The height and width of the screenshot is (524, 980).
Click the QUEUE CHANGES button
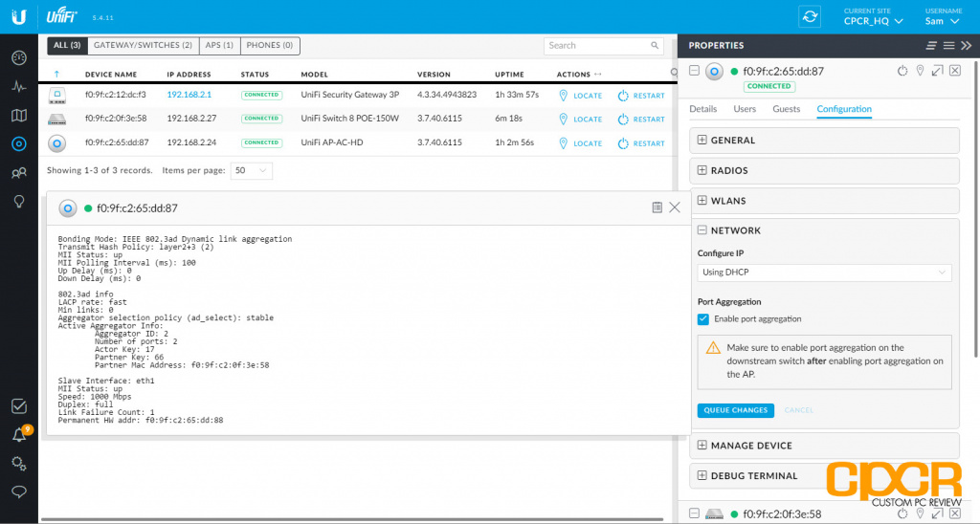click(735, 410)
